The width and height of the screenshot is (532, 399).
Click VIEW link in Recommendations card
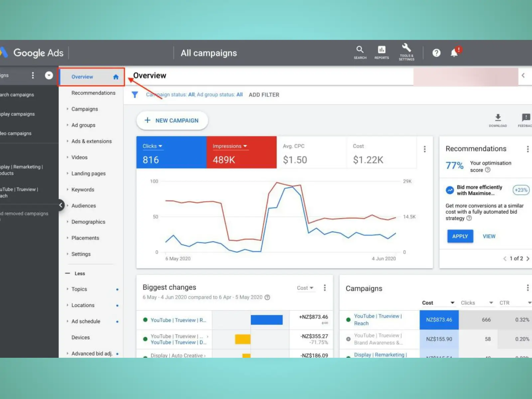(489, 236)
